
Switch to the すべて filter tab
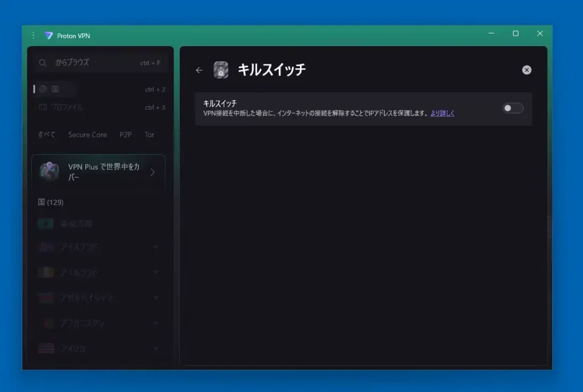coord(47,135)
